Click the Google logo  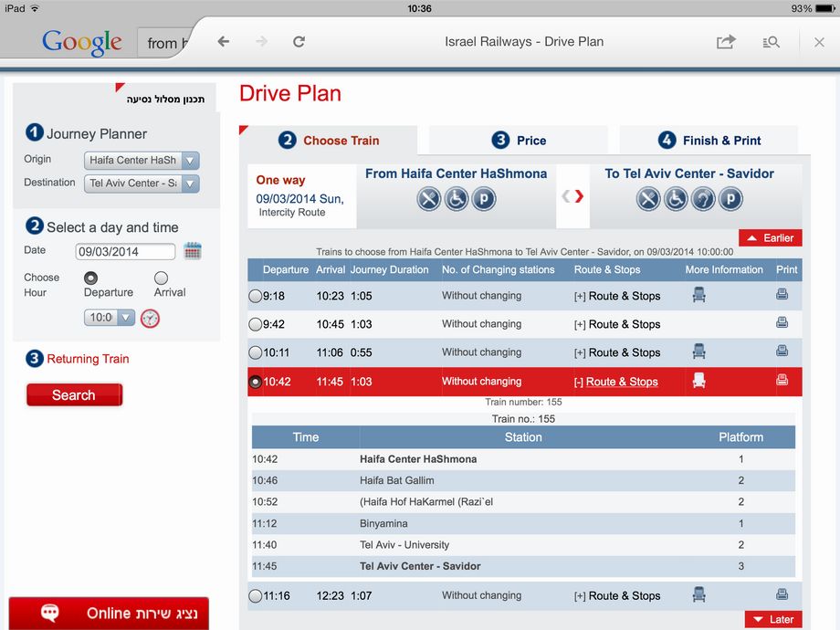pos(82,42)
